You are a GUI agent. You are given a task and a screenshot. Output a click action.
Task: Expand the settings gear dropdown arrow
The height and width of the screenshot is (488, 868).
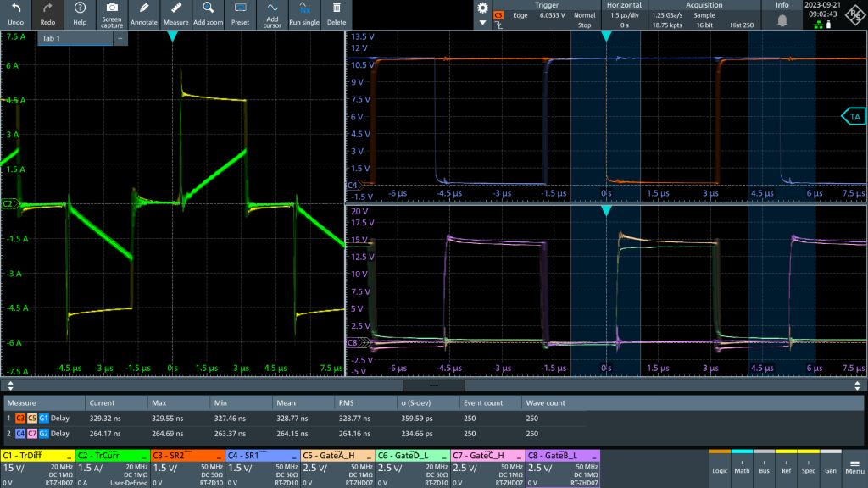(481, 23)
